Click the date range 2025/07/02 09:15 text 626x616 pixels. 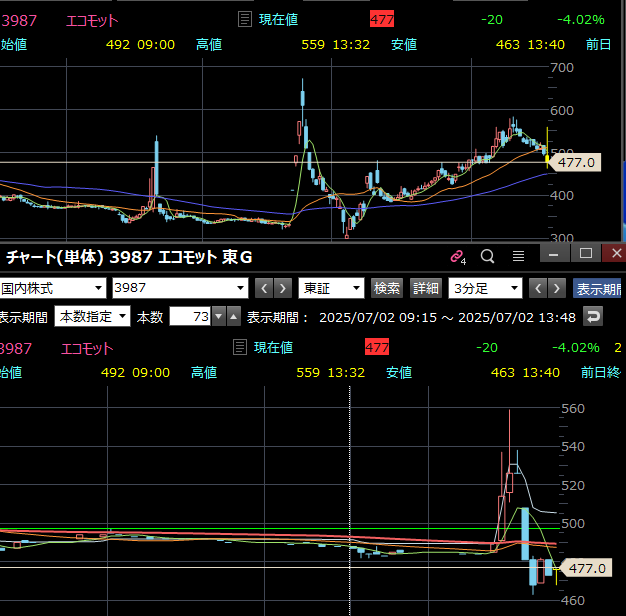pos(448,317)
